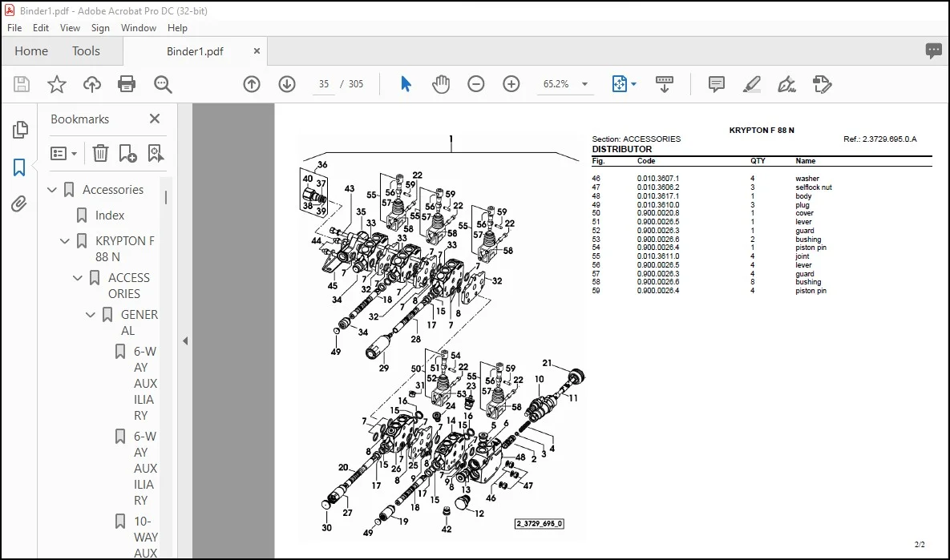Collapse the KRYPTON F 88 N bookmark
This screenshot has width=950, height=560.
(x=65, y=241)
